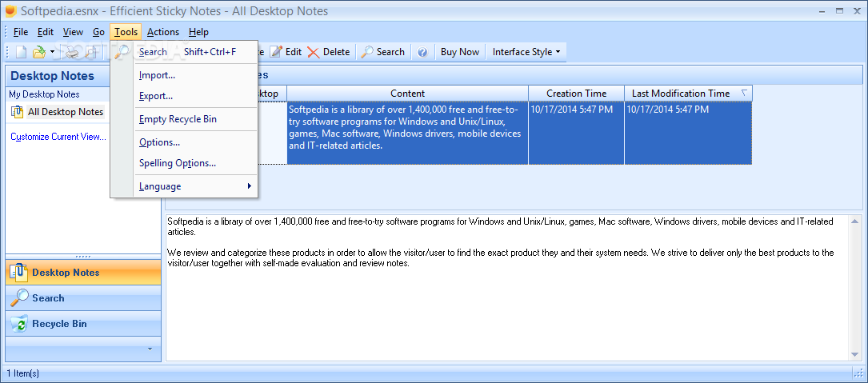868x383 pixels.
Task: Expand the Language submenu
Action: coord(184,186)
